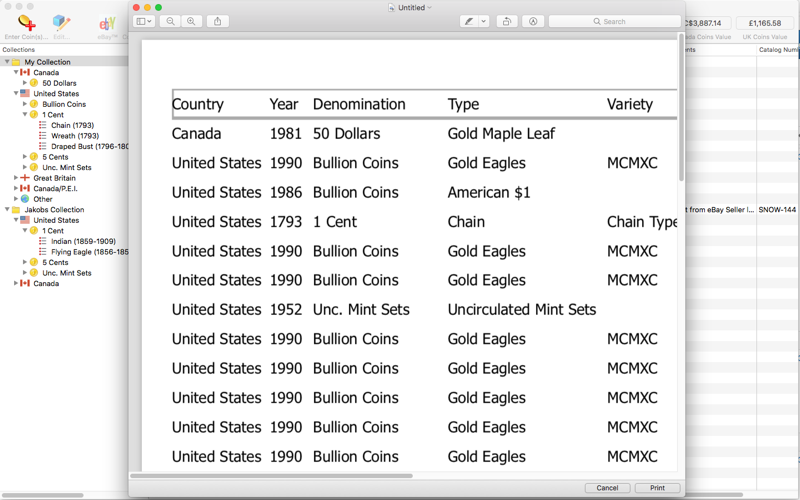Viewport: 800px width, 500px height.
Task: Click the horizontal scrollbar of the preview
Action: [x=271, y=476]
